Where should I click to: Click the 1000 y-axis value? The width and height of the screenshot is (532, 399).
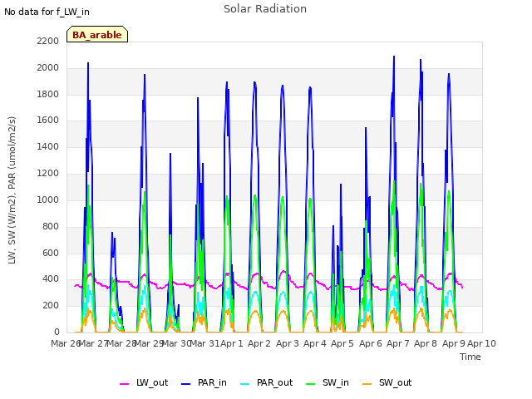(48, 199)
